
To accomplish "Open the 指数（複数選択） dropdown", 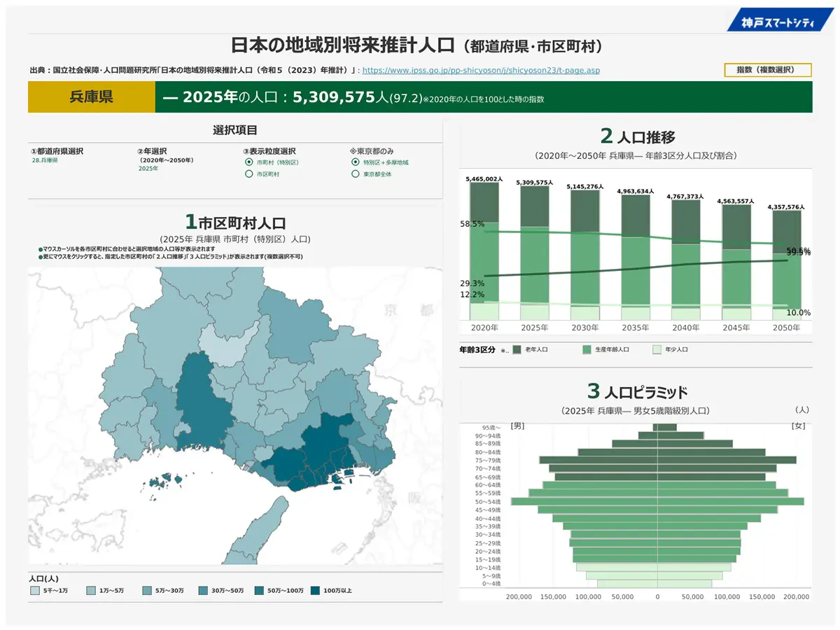I will pyautogui.click(x=768, y=70).
